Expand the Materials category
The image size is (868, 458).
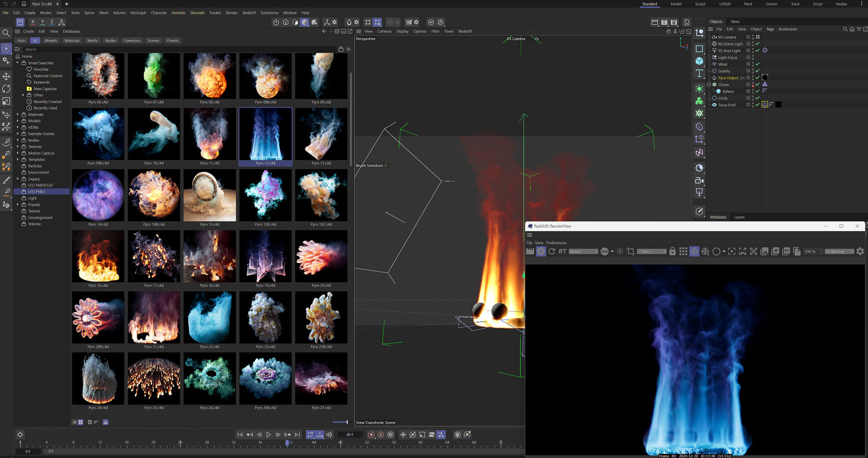17,115
